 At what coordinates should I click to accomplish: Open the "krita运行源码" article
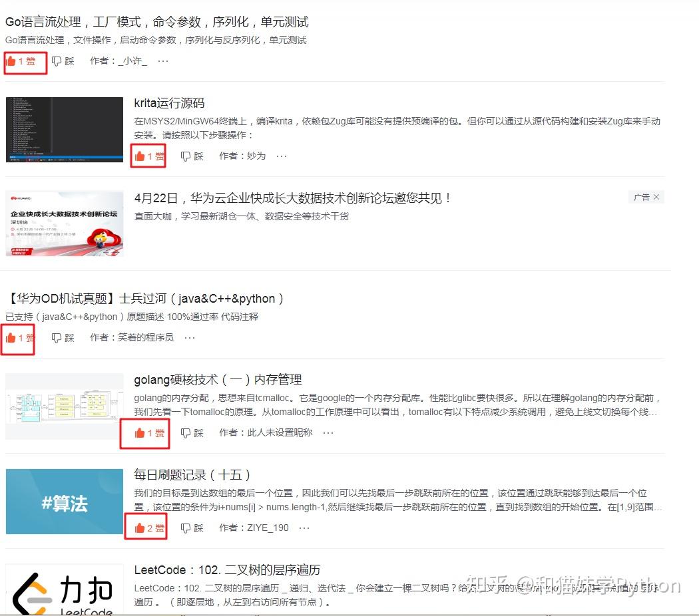click(168, 103)
